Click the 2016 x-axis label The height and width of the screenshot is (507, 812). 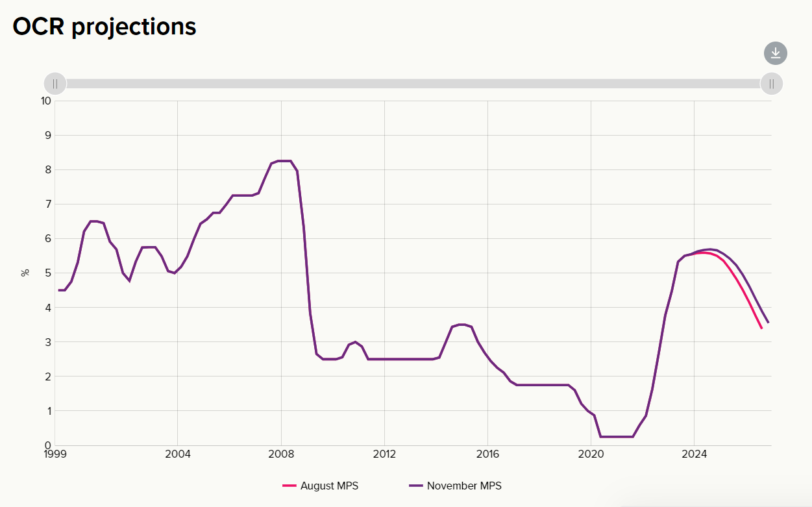pyautogui.click(x=487, y=454)
